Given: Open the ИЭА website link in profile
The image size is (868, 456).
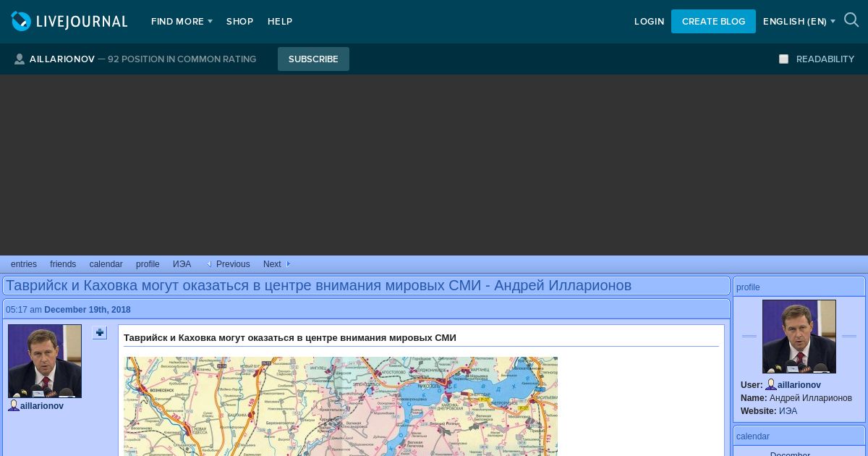Looking at the screenshot, I should pos(788,411).
